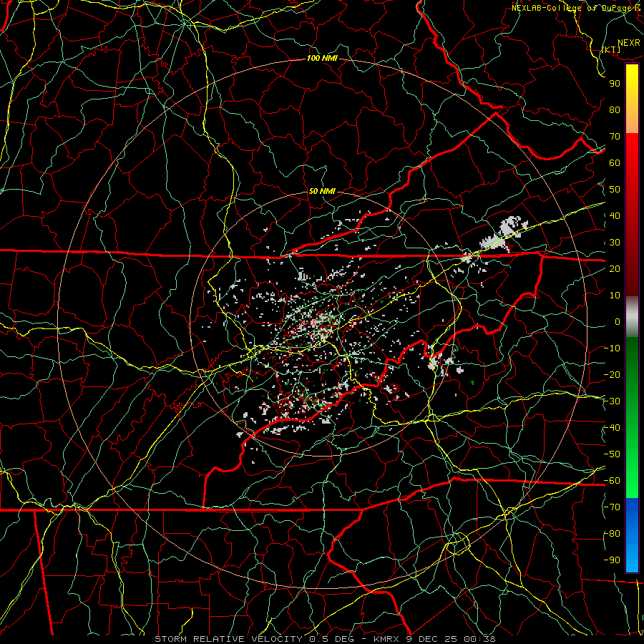Viewport: 644px width, 644px height.
Task: Pick the -30 label on the velocity scale
Action: 612,401
